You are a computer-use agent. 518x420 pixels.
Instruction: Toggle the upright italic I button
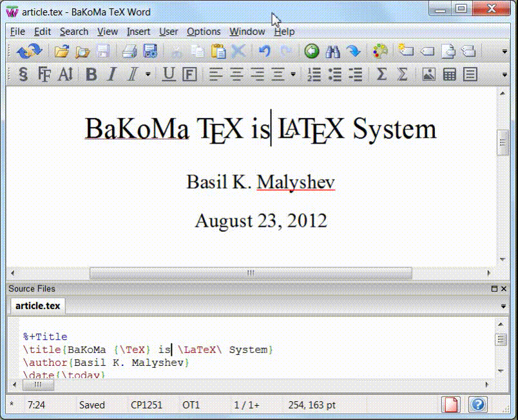pos(112,74)
